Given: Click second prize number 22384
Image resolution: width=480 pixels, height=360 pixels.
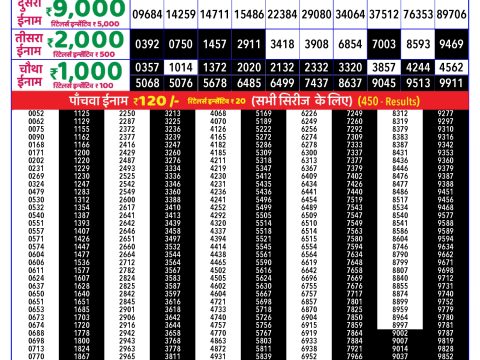Looking at the screenshot, I should click(282, 14).
